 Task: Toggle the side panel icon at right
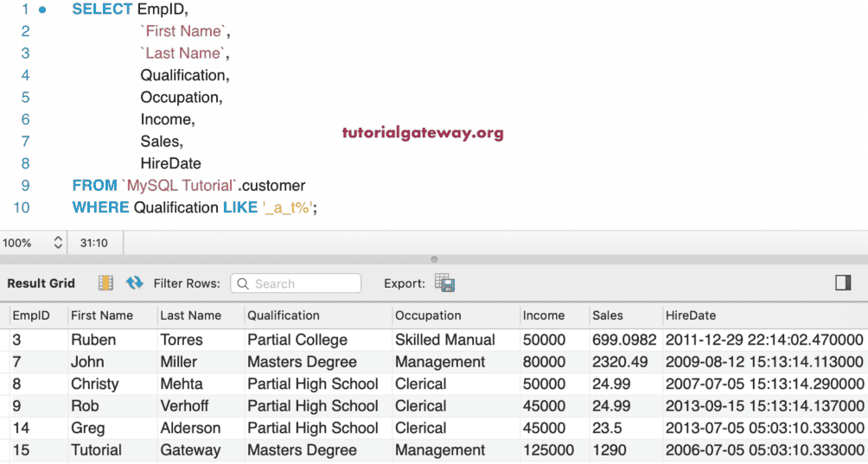pos(843,283)
